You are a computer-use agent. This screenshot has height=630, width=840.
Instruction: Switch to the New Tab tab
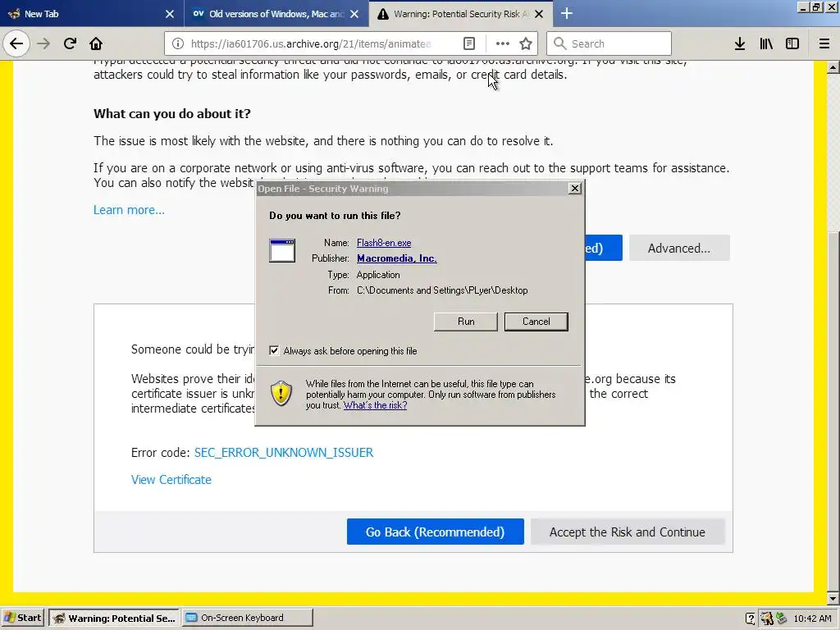[x=92, y=13]
